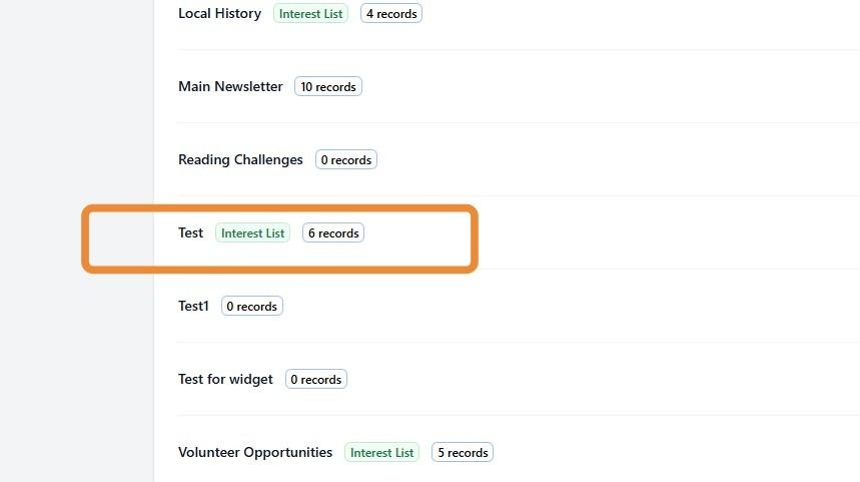Viewport: 860px width, 482px height.
Task: Open the Volunteer Opportunities list
Action: [x=255, y=452]
